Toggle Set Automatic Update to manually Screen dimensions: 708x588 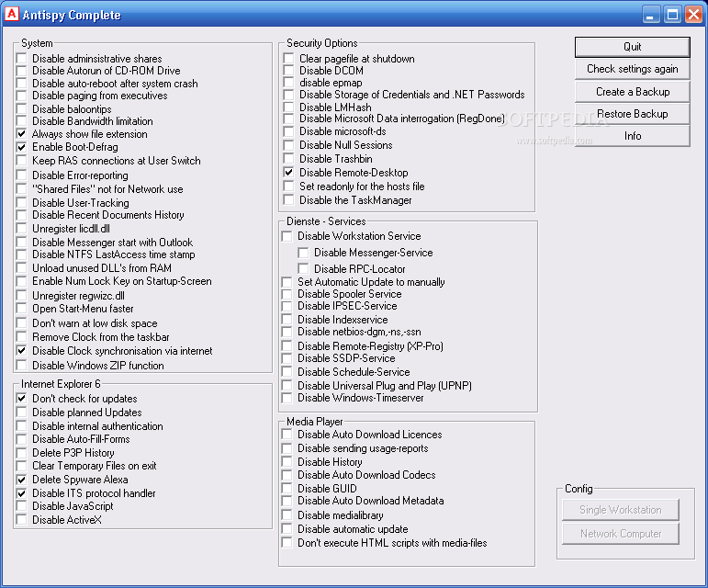(x=287, y=282)
